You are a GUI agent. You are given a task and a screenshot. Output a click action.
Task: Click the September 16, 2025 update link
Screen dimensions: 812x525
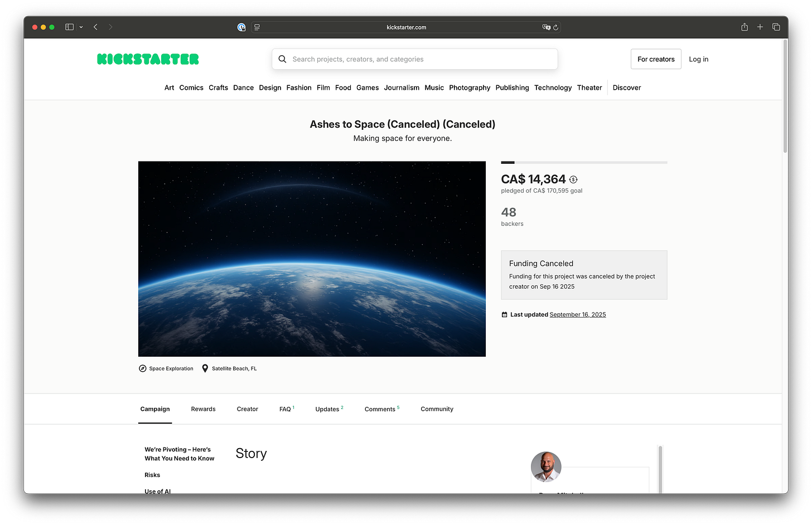tap(578, 315)
